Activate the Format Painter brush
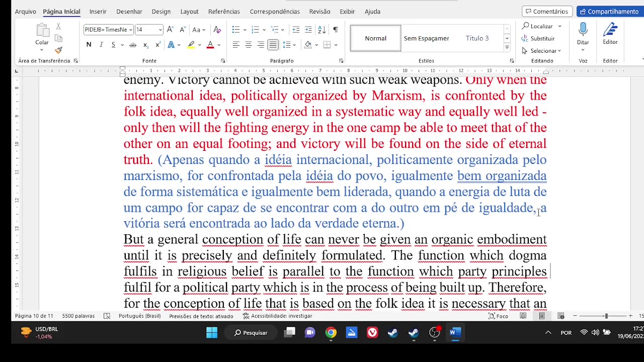The height and width of the screenshot is (362, 644). click(58, 50)
